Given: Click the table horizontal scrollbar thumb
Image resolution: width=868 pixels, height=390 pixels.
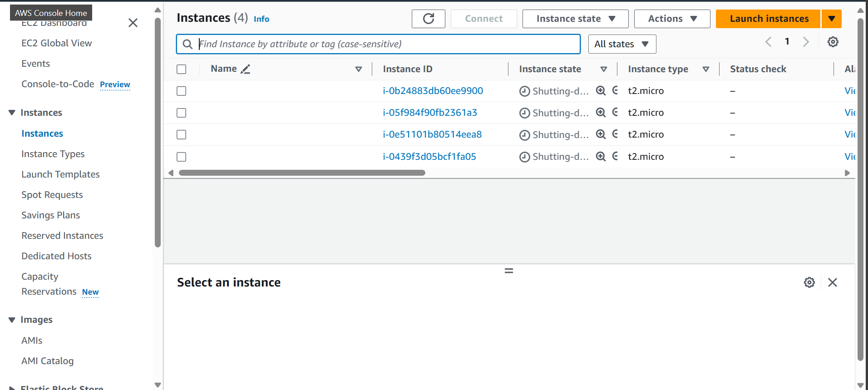Looking at the screenshot, I should [302, 173].
